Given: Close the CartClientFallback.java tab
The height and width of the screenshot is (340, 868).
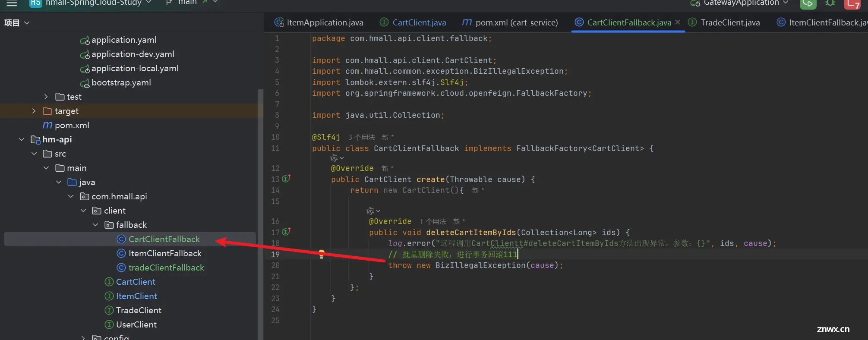Looking at the screenshot, I should tap(678, 22).
